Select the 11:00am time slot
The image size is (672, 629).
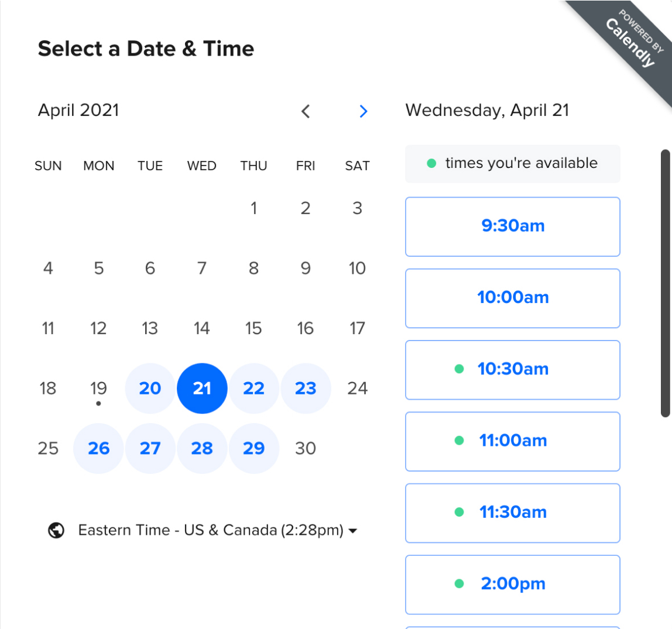pos(513,441)
